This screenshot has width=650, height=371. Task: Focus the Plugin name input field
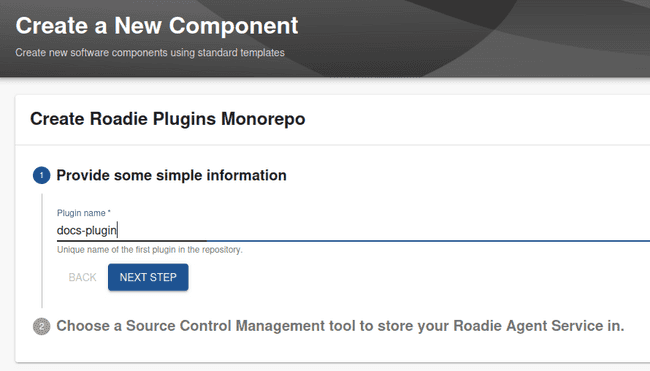point(353,230)
